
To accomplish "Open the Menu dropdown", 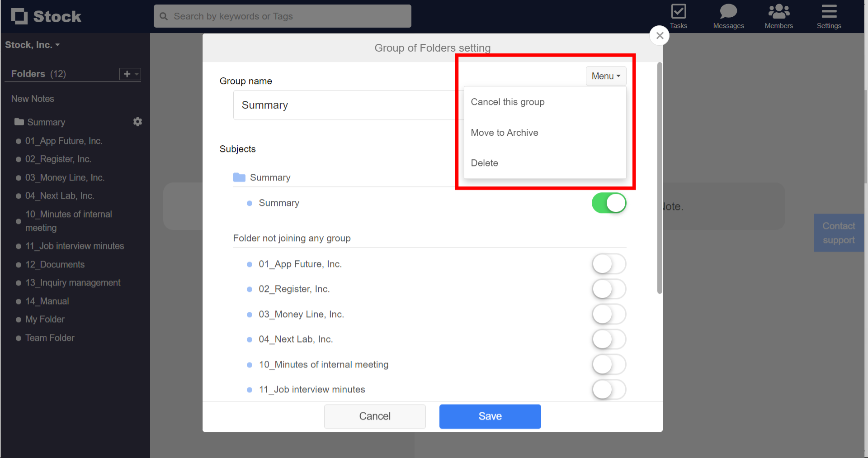I will (605, 76).
